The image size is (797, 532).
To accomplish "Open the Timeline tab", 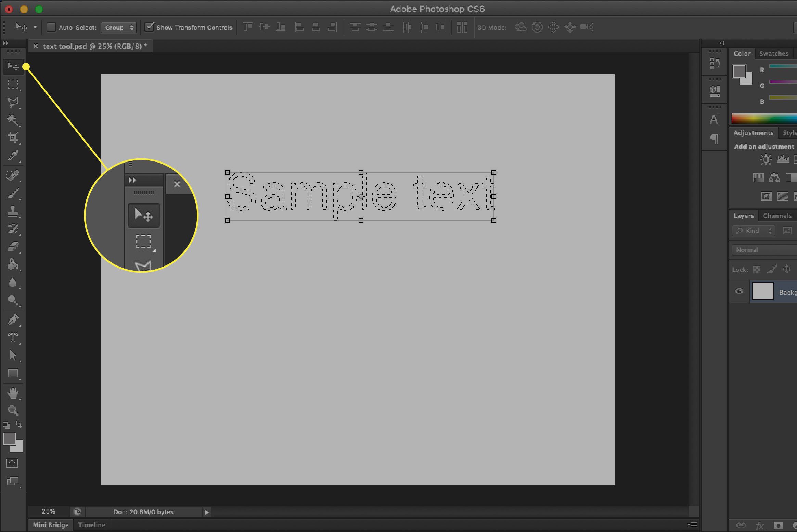I will pyautogui.click(x=91, y=525).
